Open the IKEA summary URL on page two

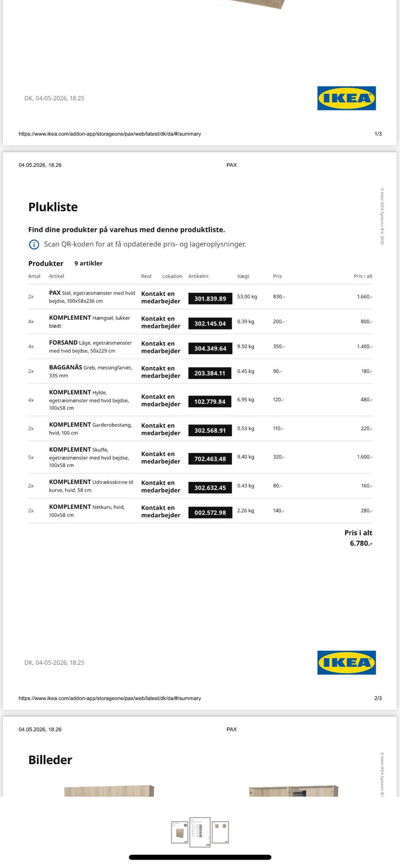click(110, 698)
